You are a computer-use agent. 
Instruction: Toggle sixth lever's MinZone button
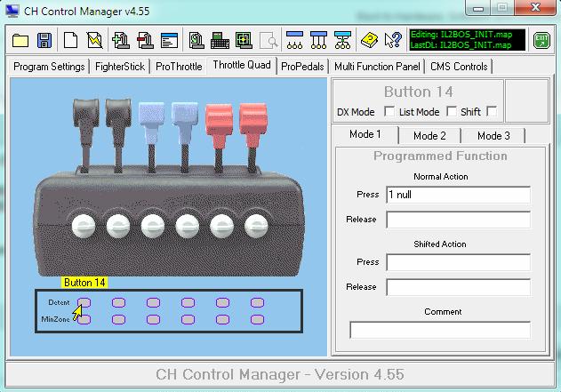[257, 319]
